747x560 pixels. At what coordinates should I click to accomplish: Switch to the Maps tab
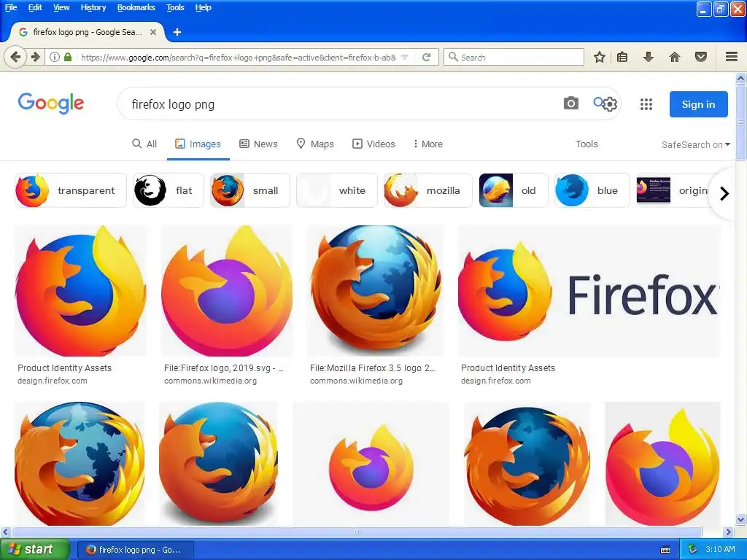[315, 144]
